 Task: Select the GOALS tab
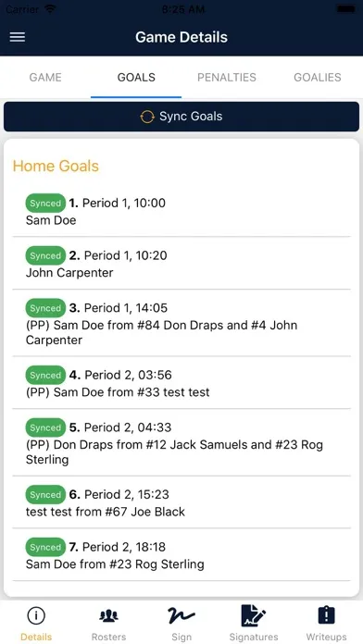136,77
